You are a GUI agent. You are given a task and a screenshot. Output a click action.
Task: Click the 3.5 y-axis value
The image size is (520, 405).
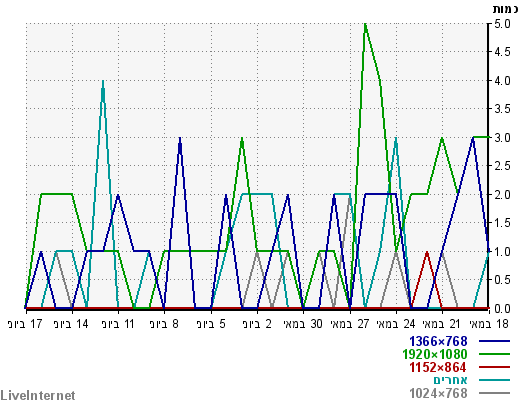pyautogui.click(x=502, y=109)
